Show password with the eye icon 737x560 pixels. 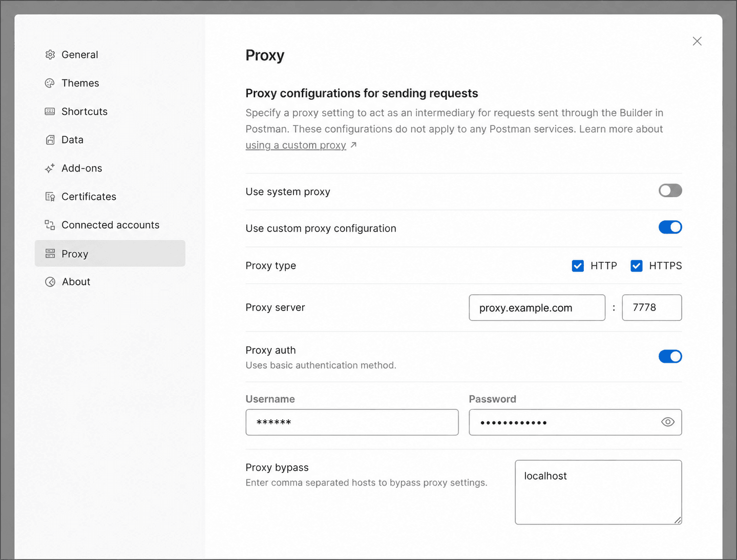(667, 422)
